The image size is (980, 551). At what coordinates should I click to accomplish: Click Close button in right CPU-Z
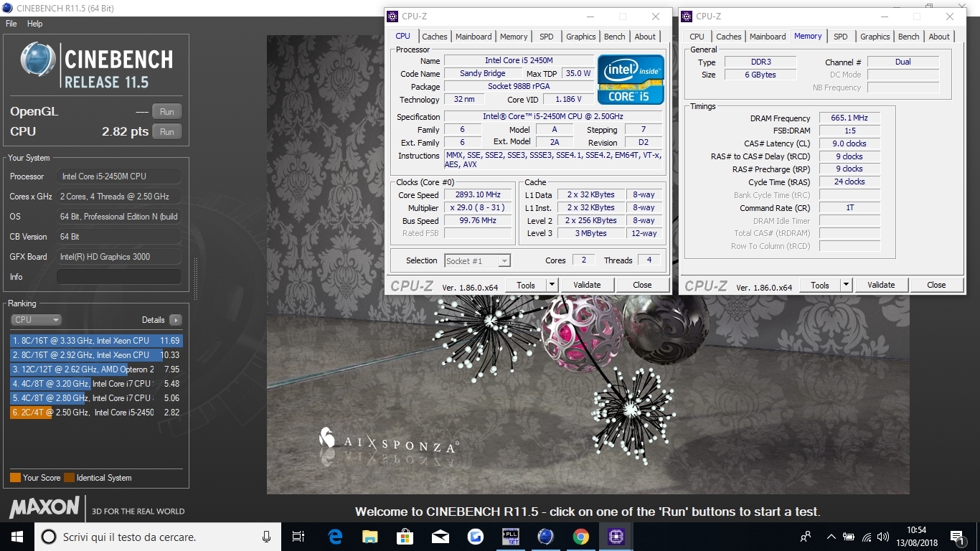pos(936,285)
